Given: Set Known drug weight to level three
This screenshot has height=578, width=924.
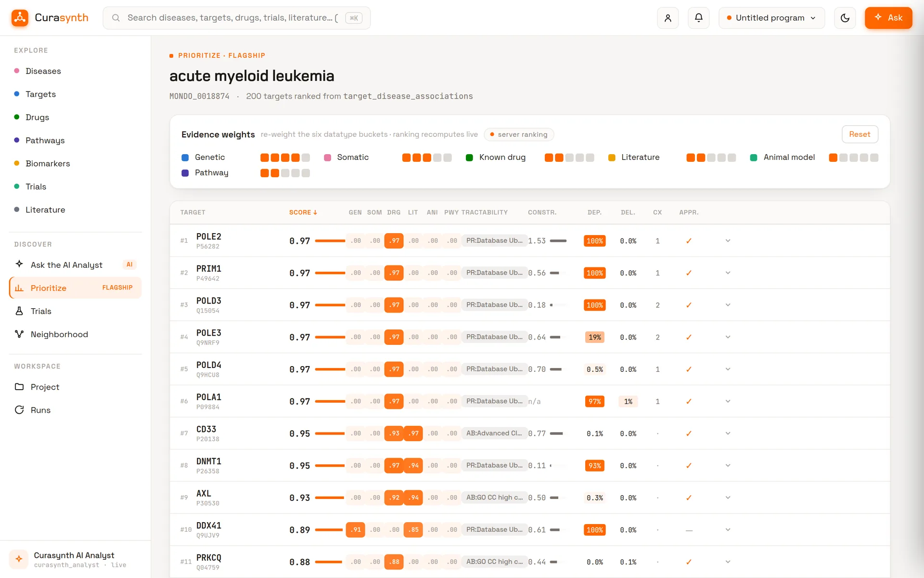Looking at the screenshot, I should [x=569, y=158].
